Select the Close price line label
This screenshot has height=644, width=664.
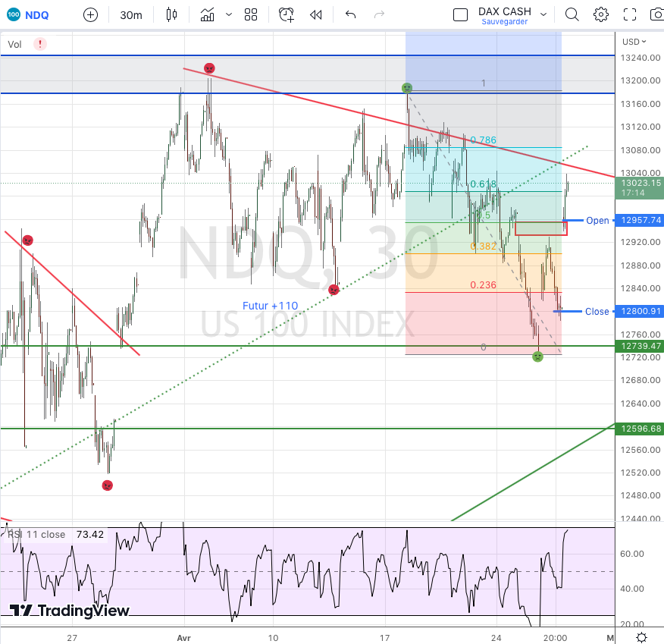pos(597,312)
